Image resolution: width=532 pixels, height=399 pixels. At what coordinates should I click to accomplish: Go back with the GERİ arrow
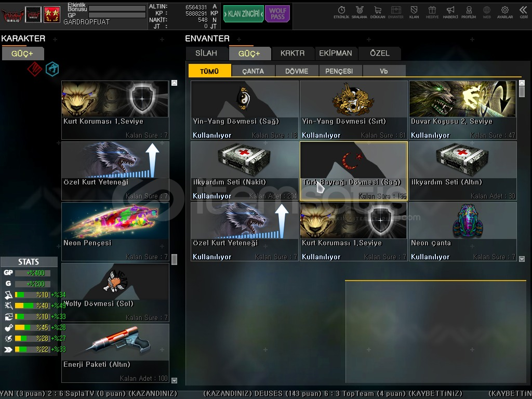pos(524,12)
